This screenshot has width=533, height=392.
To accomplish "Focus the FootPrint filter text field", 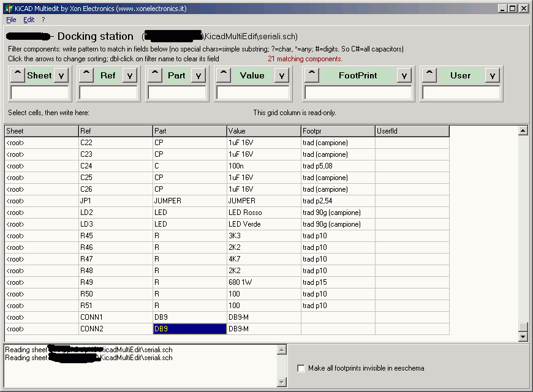I will click(358, 92).
